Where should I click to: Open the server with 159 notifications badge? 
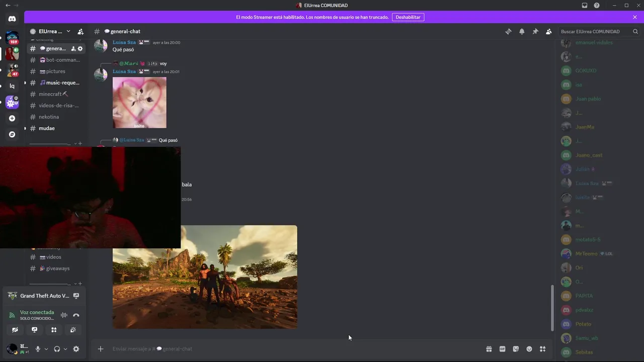(x=12, y=38)
